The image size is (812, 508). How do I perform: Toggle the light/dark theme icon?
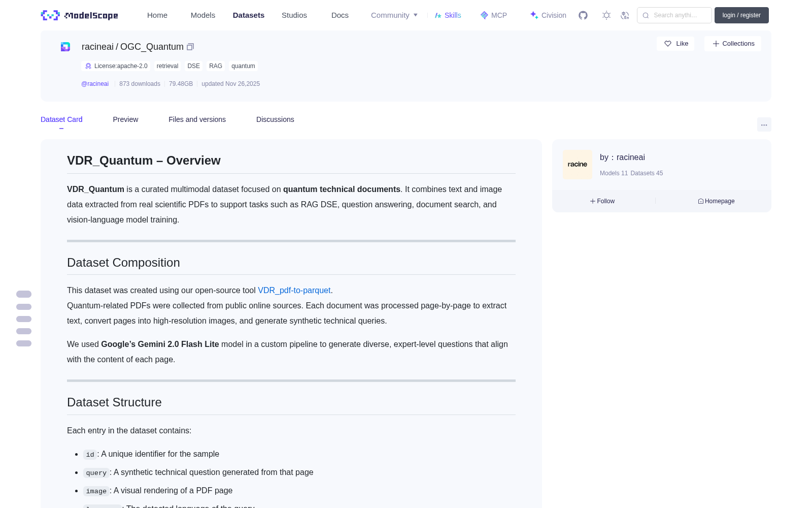tap(606, 15)
